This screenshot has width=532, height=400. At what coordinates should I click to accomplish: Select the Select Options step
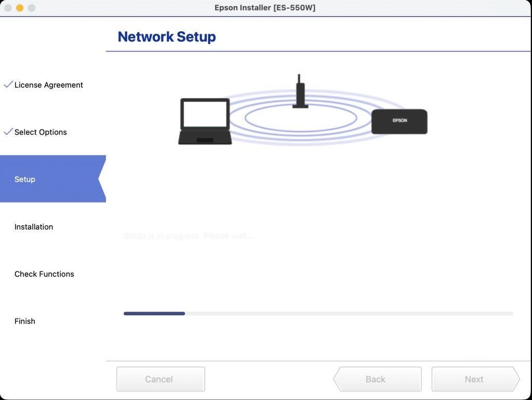pyautogui.click(x=41, y=132)
